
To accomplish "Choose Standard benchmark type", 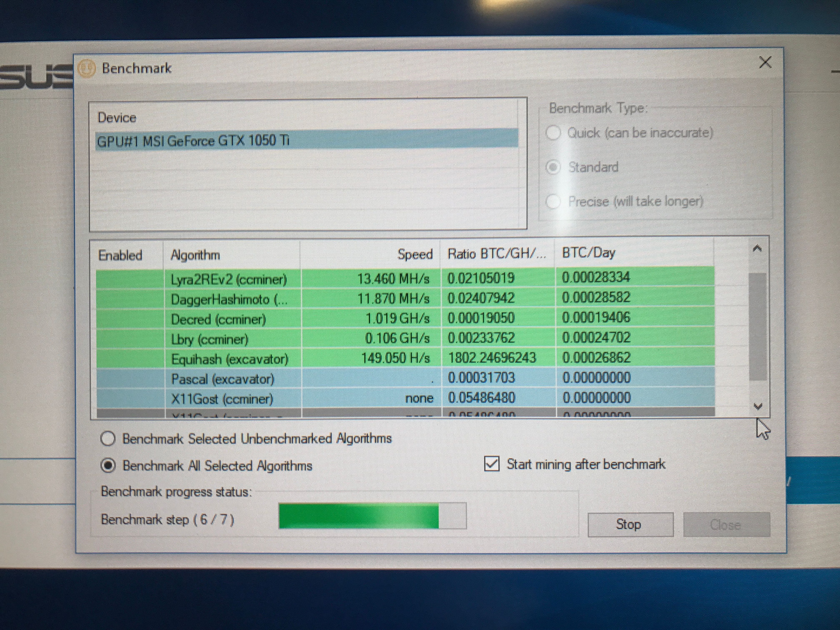I will tap(582, 167).
